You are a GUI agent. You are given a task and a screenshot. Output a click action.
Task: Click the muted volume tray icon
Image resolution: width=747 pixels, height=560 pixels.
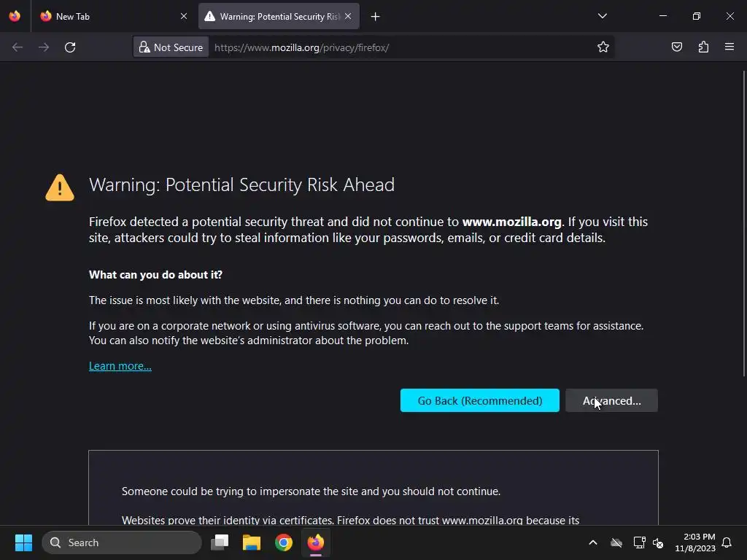coord(658,542)
